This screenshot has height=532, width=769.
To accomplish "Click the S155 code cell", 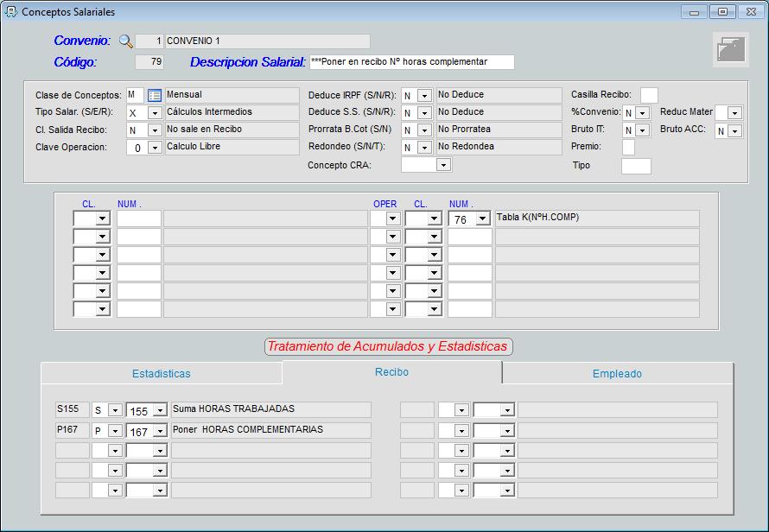I will point(72,408).
